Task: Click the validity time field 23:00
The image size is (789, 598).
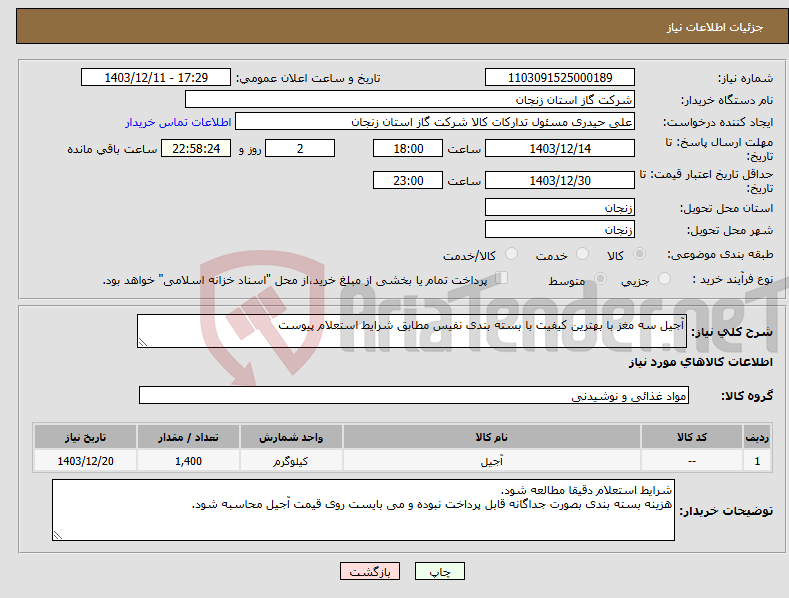Action: pyautogui.click(x=408, y=180)
